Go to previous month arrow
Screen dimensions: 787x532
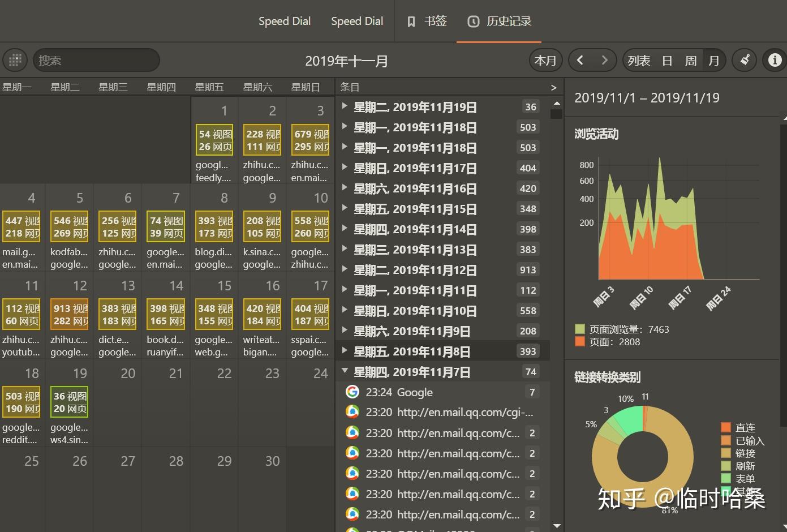580,60
